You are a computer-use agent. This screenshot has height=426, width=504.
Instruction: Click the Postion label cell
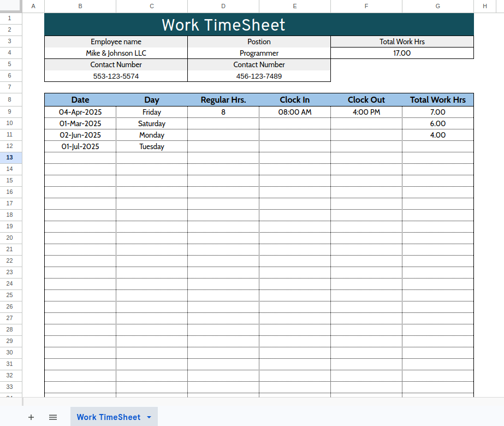[259, 42]
